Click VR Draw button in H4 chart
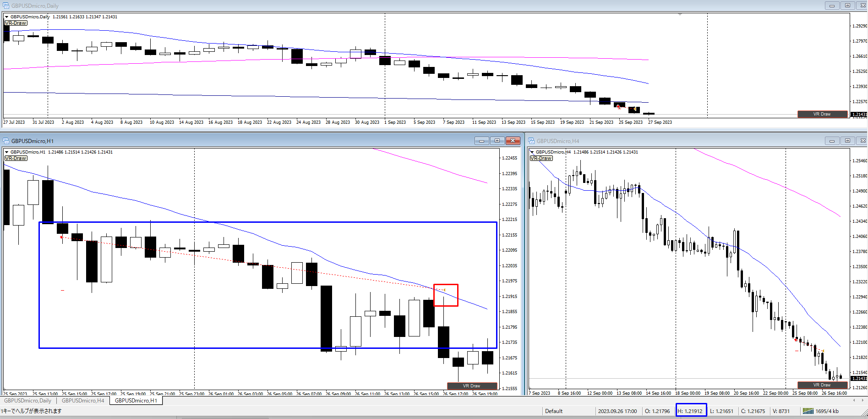868x419 pixels. coord(822,385)
